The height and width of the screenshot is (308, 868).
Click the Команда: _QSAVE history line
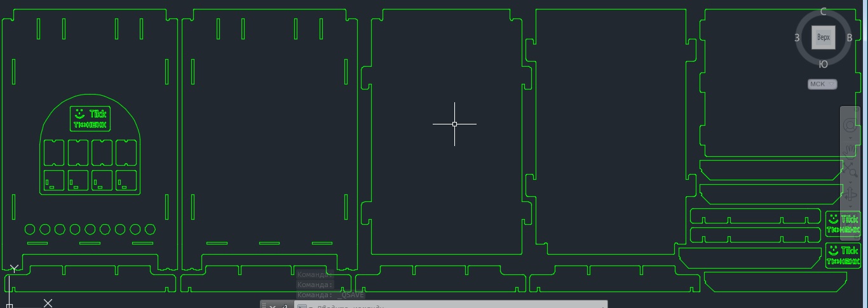tap(331, 295)
